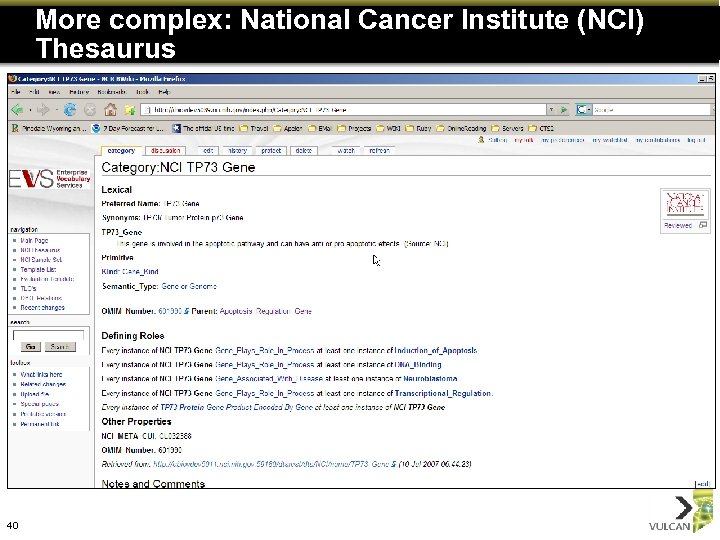
Task: Click the Stop loading icon in toolbar
Action: [90, 110]
